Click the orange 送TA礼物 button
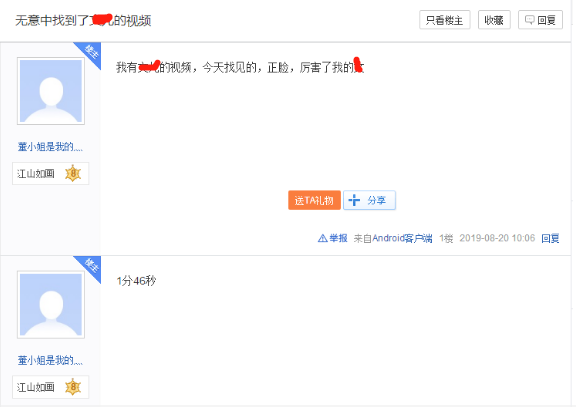 314,200
